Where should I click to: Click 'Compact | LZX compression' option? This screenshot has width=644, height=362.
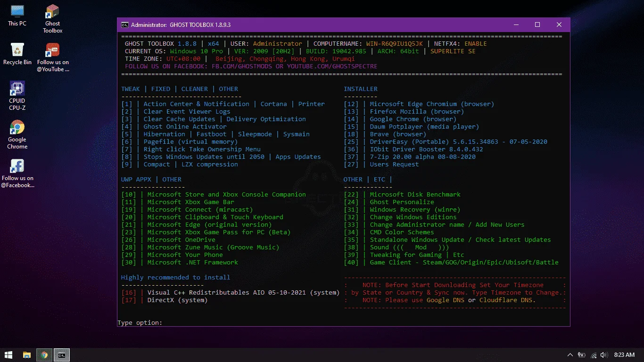coord(191,165)
